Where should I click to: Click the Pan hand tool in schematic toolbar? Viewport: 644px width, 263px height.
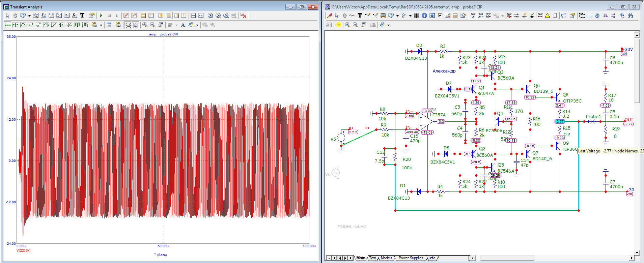click(344, 16)
